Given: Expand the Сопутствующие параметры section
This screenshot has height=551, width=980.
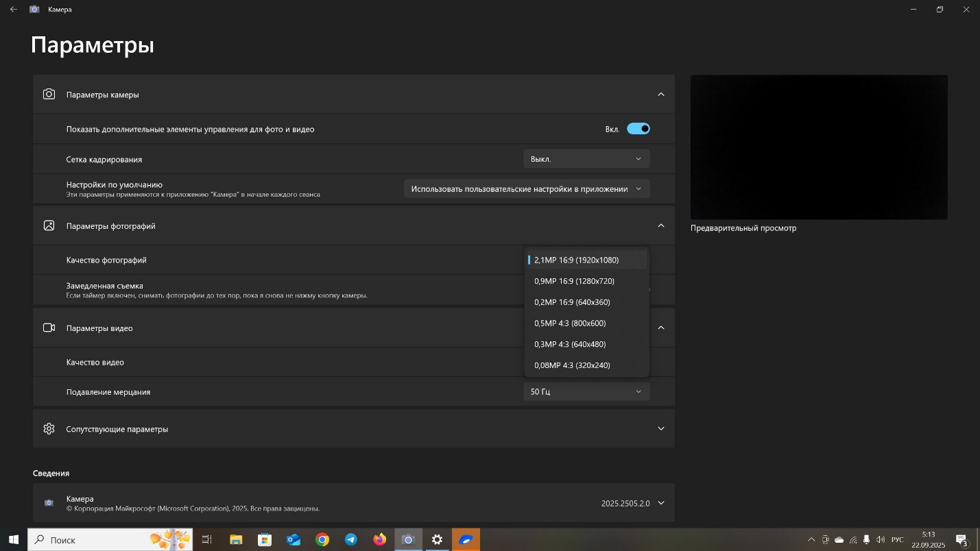Looking at the screenshot, I should [x=661, y=429].
